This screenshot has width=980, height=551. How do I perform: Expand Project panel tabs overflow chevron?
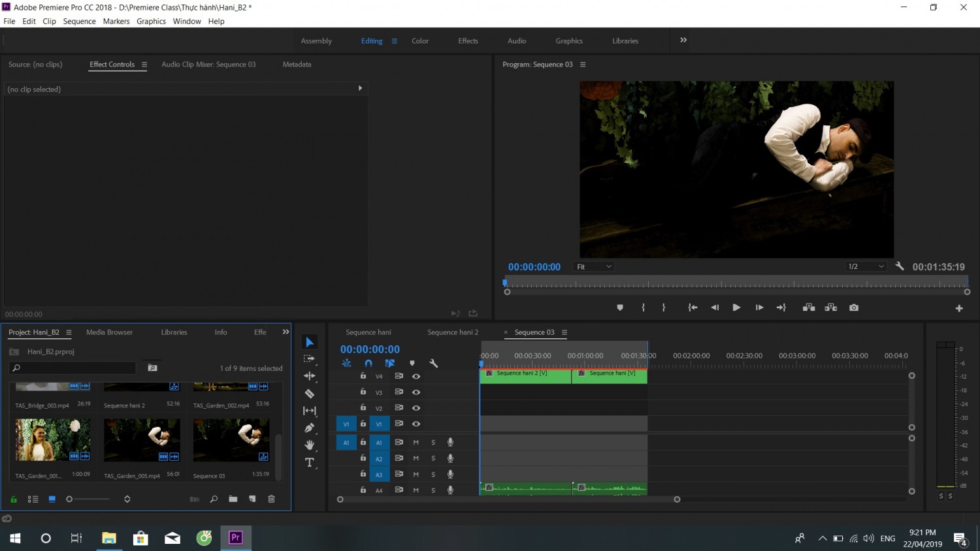pos(286,332)
